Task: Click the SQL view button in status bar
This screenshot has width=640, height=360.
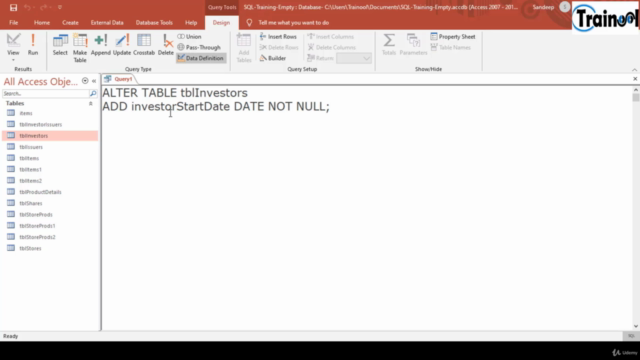Action: (x=631, y=336)
